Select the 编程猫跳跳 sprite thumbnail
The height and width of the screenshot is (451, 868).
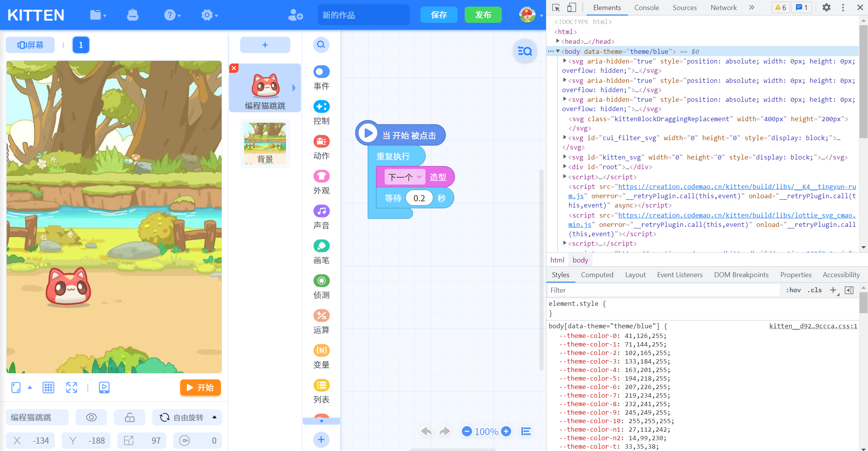coord(265,87)
